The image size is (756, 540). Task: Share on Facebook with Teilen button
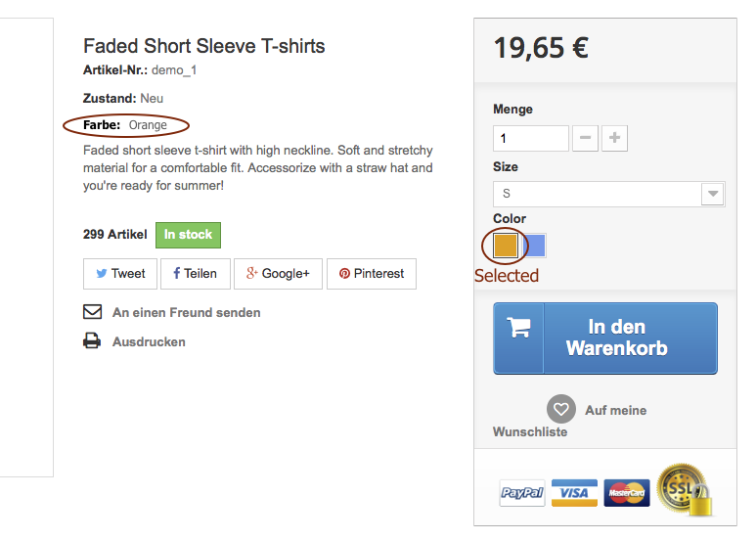tap(196, 274)
